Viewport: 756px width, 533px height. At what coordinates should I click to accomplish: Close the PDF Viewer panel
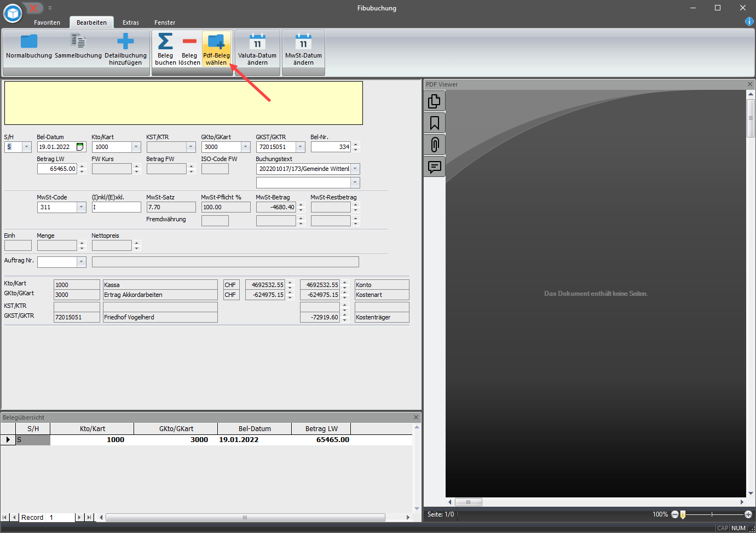pyautogui.click(x=750, y=84)
